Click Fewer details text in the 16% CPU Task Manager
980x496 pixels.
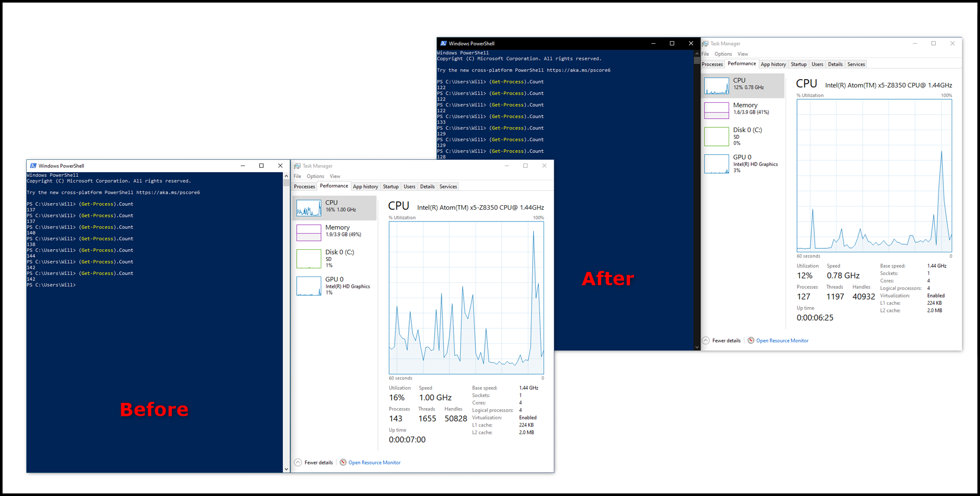point(318,463)
